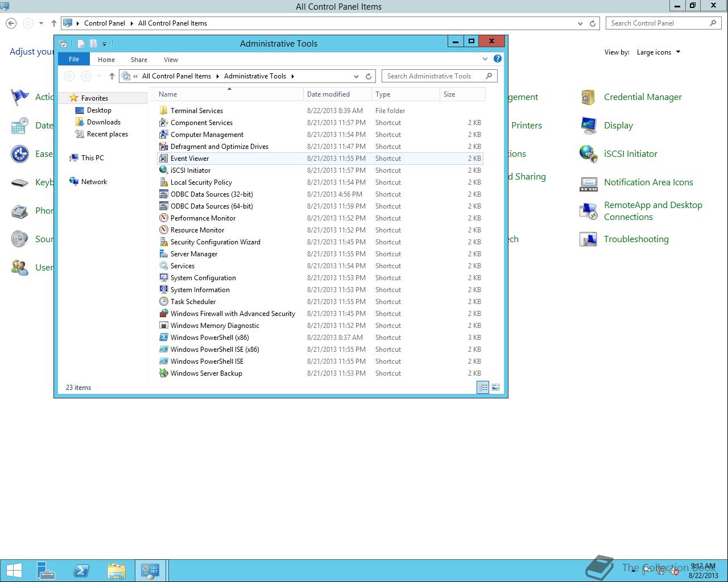This screenshot has height=582, width=728.
Task: Click the ODBC Data Sources (32-bit) icon
Action: (164, 194)
